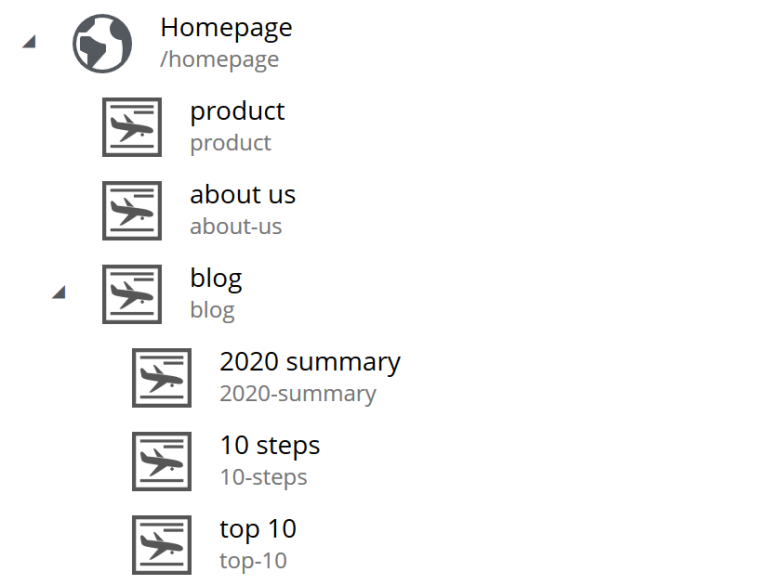The image size is (768, 585).
Task: Select the product page title
Action: [x=237, y=111]
